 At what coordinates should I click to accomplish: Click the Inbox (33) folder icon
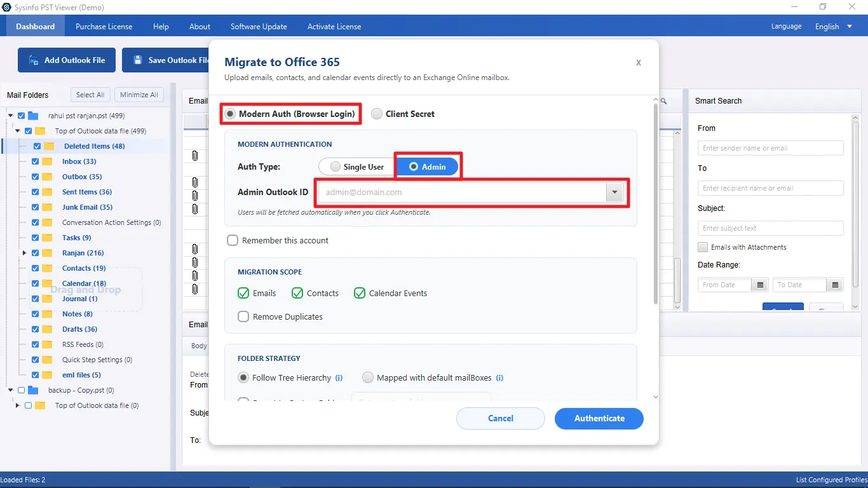(47, 161)
